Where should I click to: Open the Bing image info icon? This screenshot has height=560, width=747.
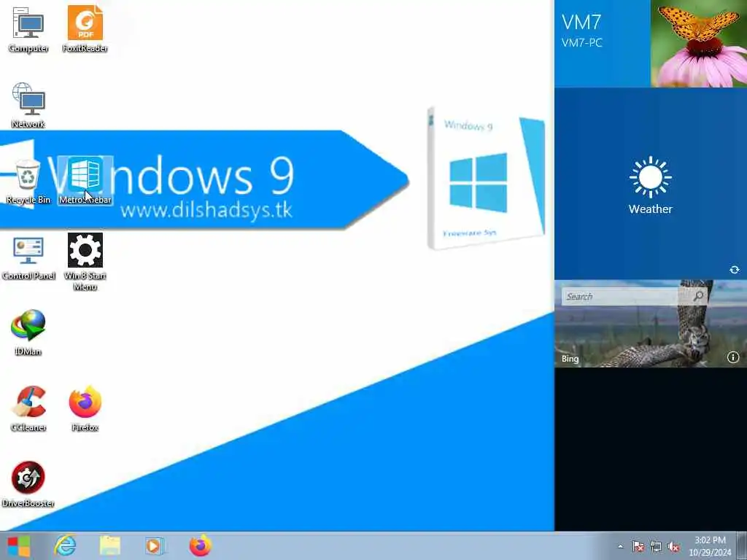[732, 357]
